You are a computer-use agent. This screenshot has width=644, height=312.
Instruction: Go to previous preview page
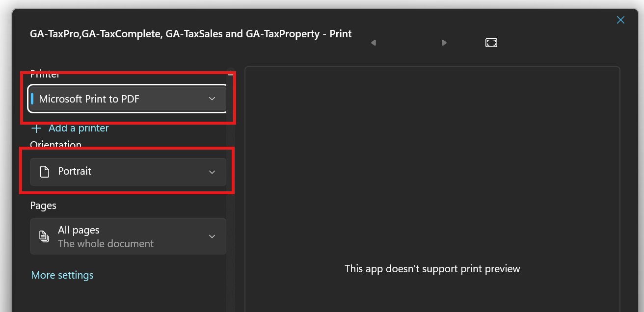(374, 43)
